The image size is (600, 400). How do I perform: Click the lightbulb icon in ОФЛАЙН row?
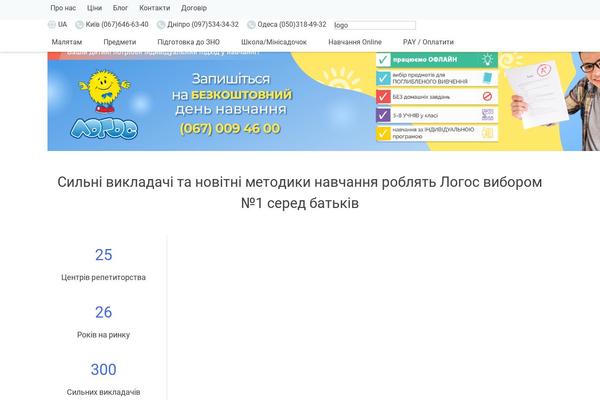point(488,59)
